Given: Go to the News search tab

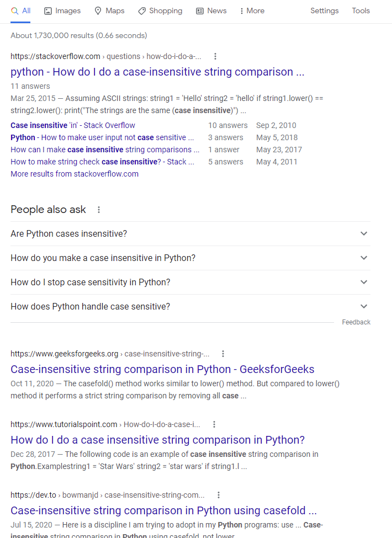Looking at the screenshot, I should tap(211, 11).
